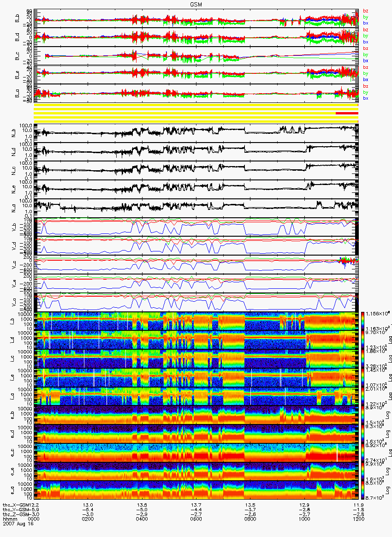Click the B_c axis label
This screenshot has width=392, height=537.
click(x=17, y=56)
